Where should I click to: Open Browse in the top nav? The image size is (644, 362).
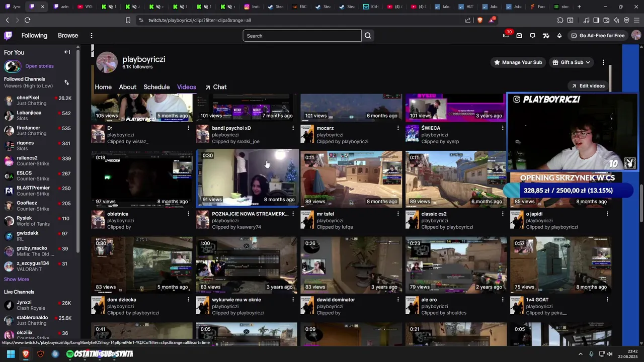tap(68, 36)
